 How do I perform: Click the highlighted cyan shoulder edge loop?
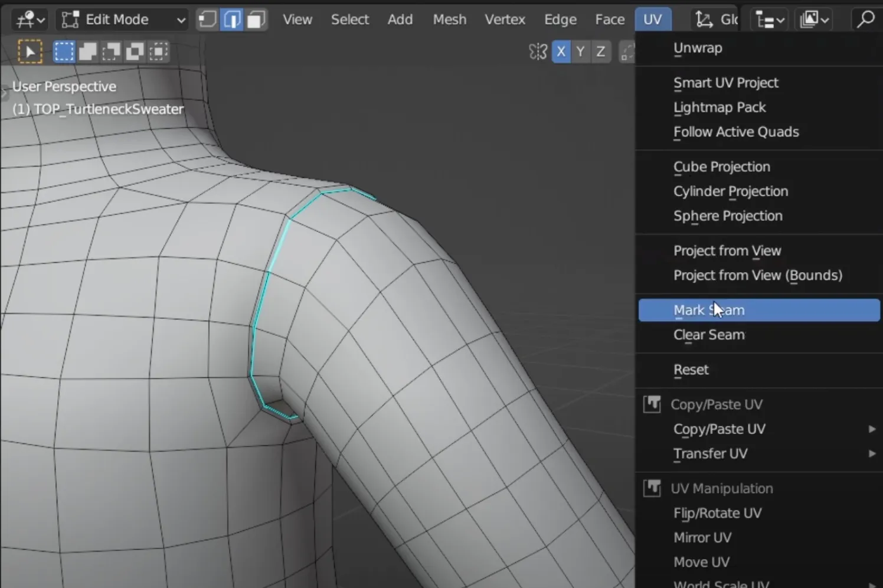click(x=269, y=272)
